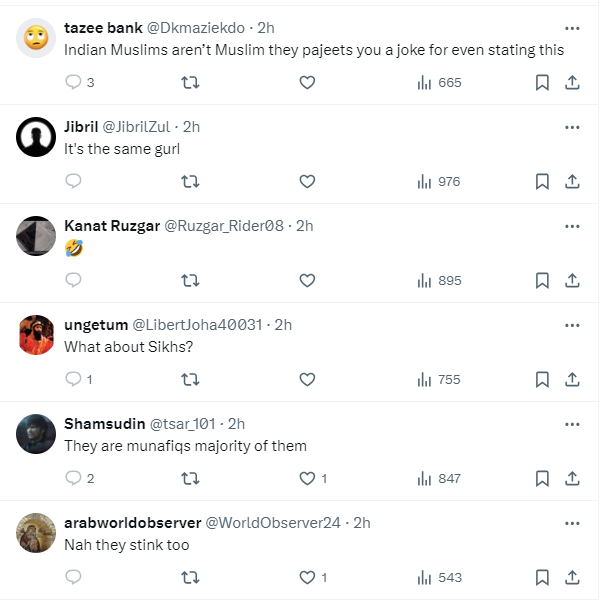Like Kanat Ruzgar's tweet

[307, 280]
